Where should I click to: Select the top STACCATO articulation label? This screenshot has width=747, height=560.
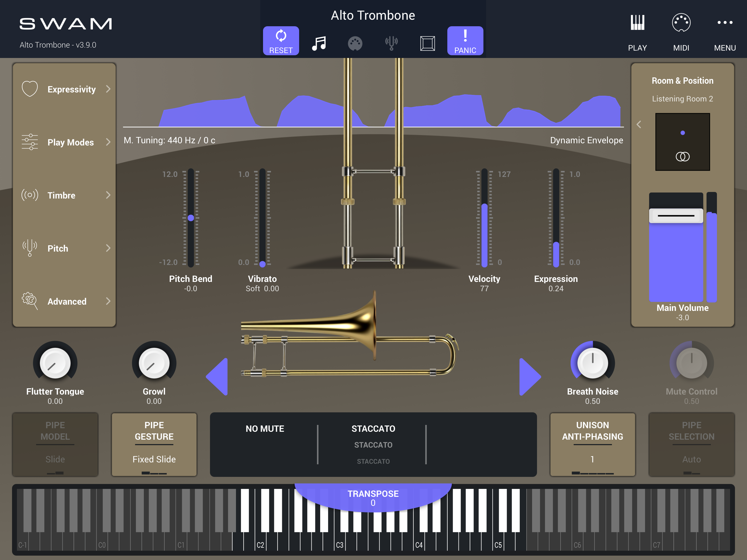373,428
